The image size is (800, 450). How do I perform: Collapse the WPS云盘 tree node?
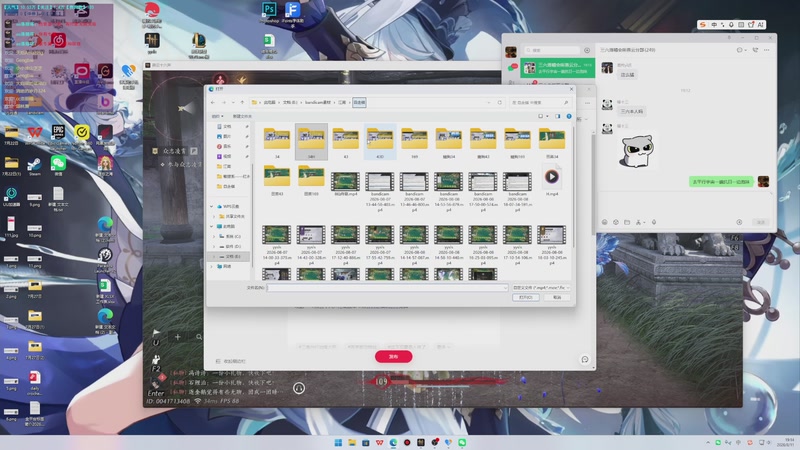click(212, 206)
